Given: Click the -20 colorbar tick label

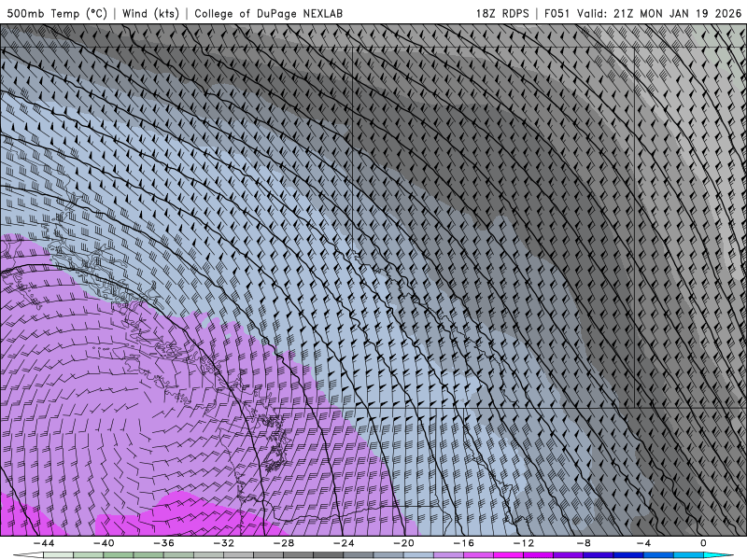Looking at the screenshot, I should tap(403, 543).
